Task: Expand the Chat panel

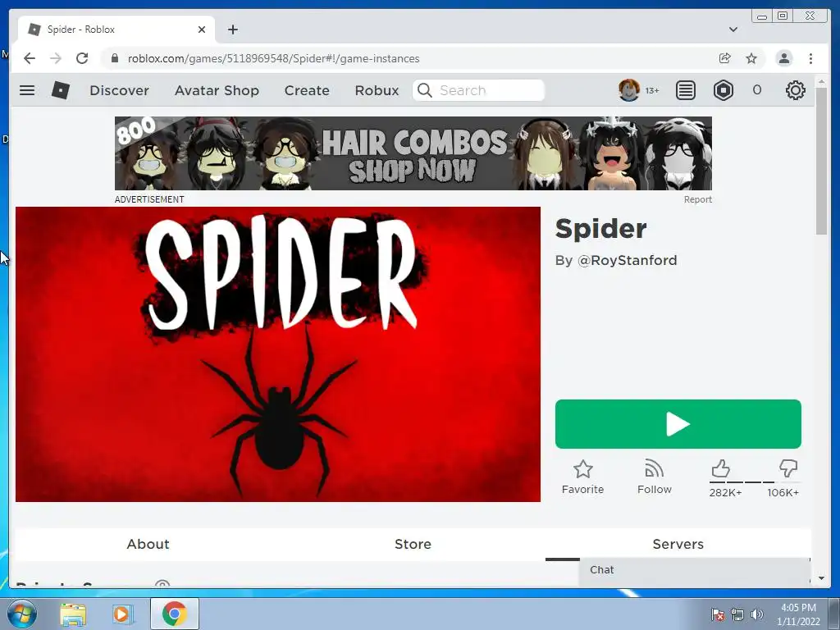Action: click(694, 570)
